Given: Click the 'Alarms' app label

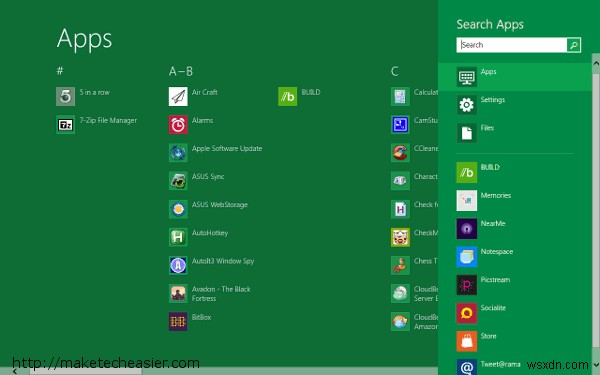Looking at the screenshot, I should click(202, 121).
